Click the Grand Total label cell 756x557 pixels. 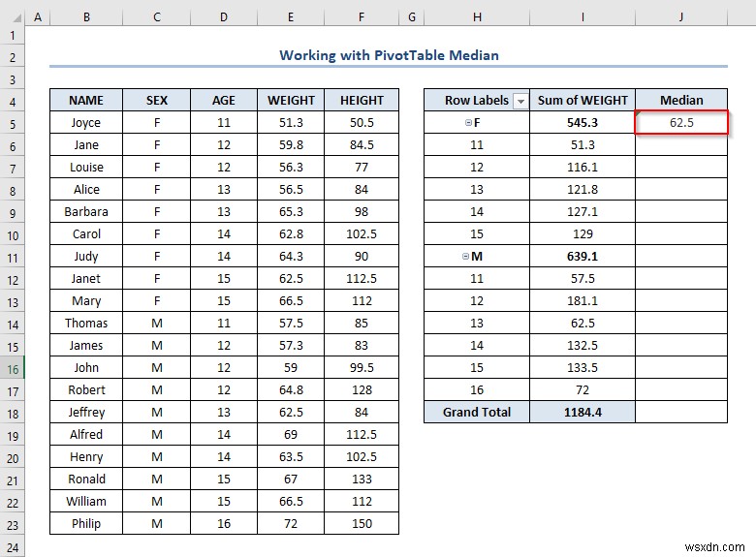point(477,412)
